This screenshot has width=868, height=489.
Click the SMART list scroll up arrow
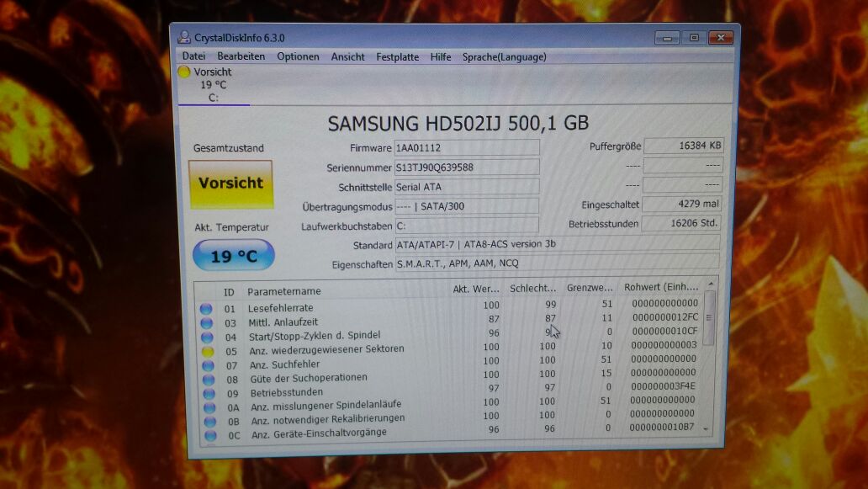[711, 284]
